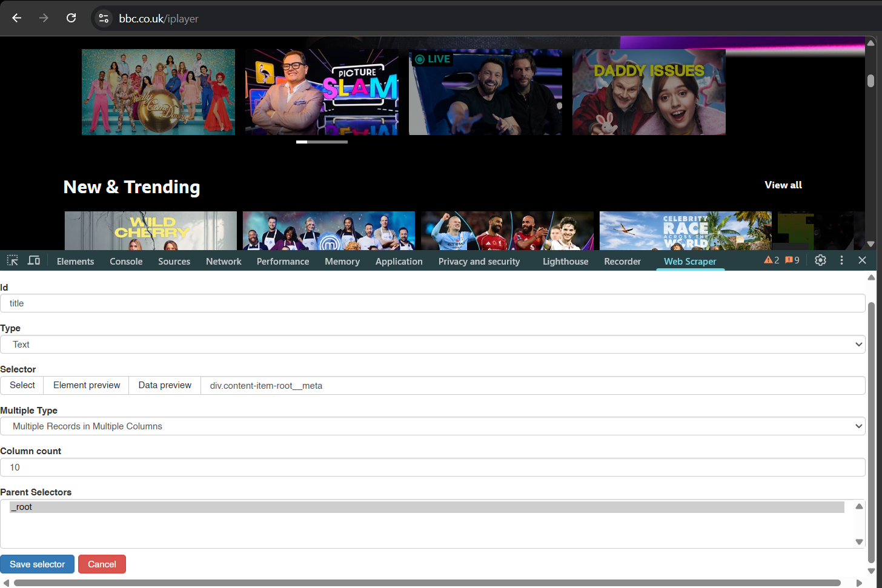The height and width of the screenshot is (588, 882).
Task: Open the Daddy Issues thumbnail
Action: pos(649,92)
